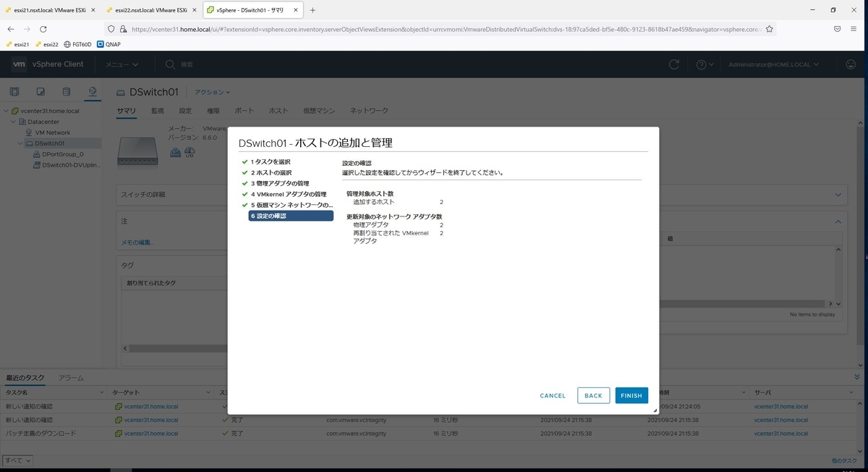The image size is (868, 472).
Task: Open the すべて filter dropdown
Action: coord(18,460)
